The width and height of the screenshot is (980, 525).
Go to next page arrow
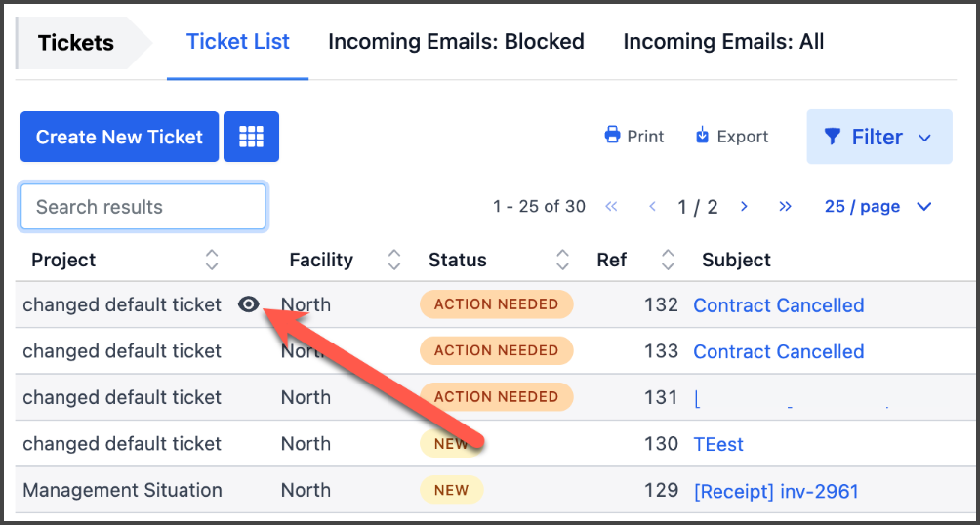click(744, 206)
